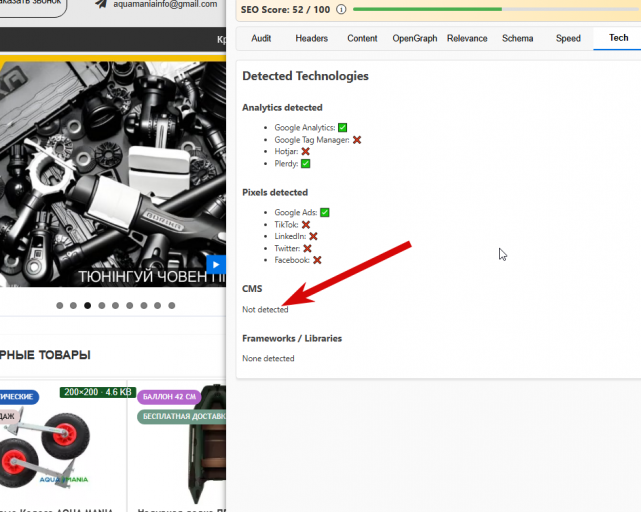Select the seventh carousel dot
This screenshot has height=512, width=641.
pyautogui.click(x=144, y=305)
